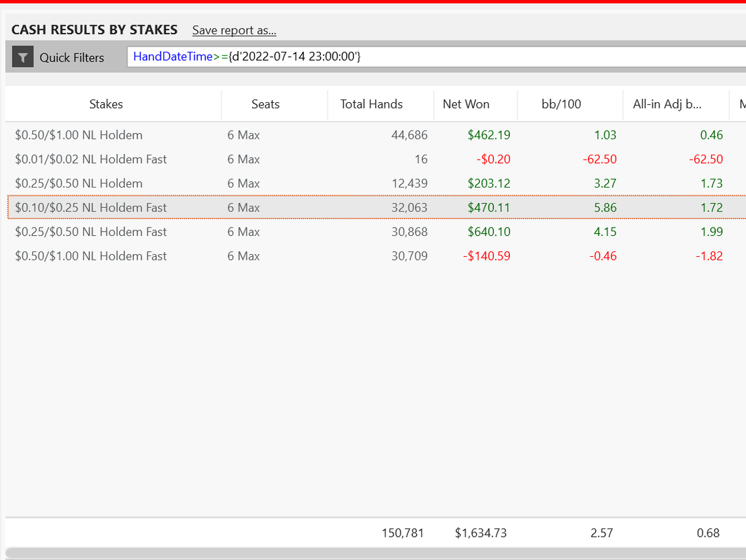This screenshot has width=746, height=560.
Task: Click the -$0.20 net won value
Action: (493, 160)
